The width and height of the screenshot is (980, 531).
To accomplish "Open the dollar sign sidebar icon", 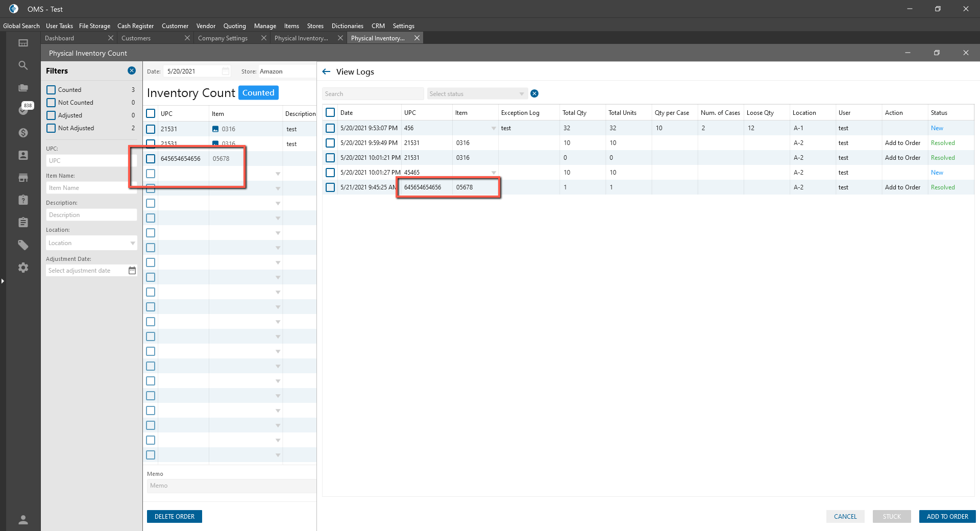I will pyautogui.click(x=23, y=133).
